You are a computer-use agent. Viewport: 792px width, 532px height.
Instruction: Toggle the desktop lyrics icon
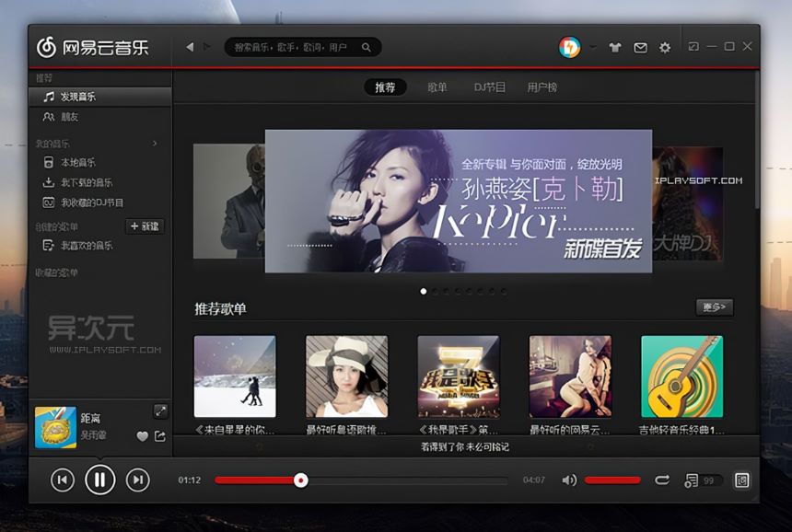pos(741,480)
